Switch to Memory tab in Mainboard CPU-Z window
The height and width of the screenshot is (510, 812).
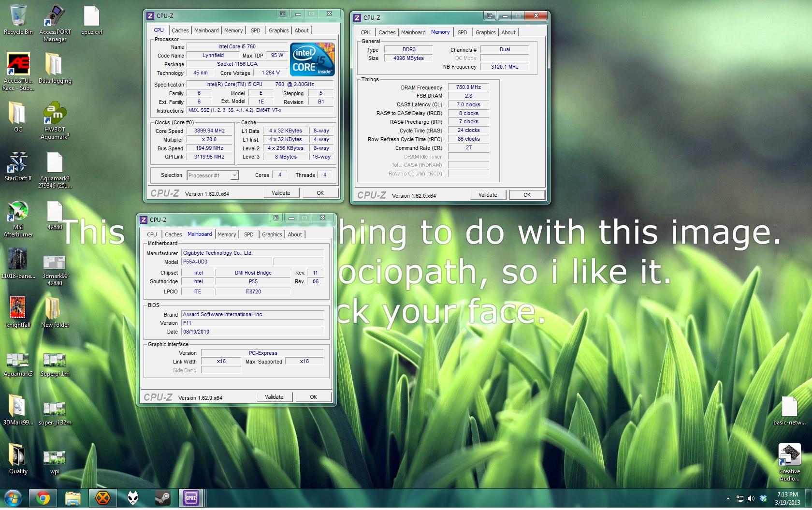[x=227, y=234]
